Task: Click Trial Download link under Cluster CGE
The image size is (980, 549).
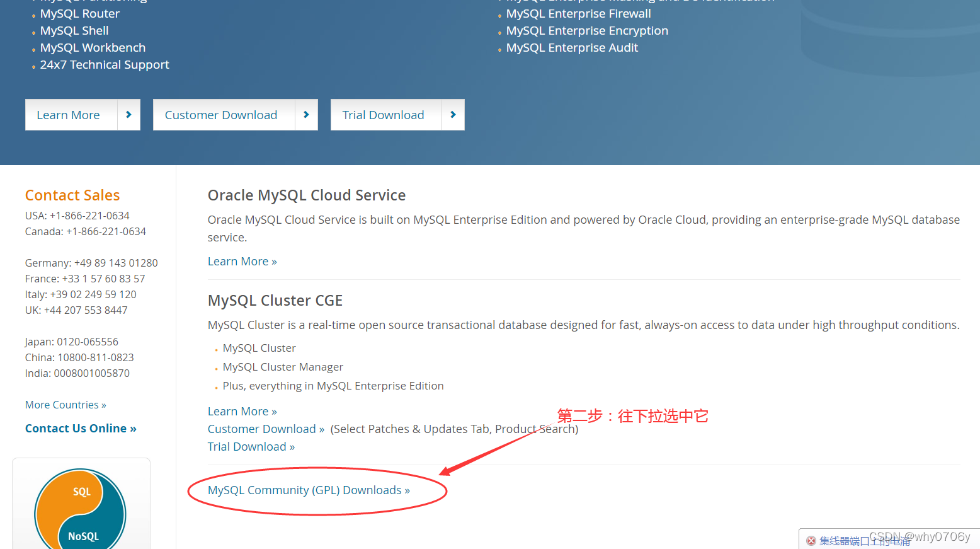Action: [x=251, y=447]
